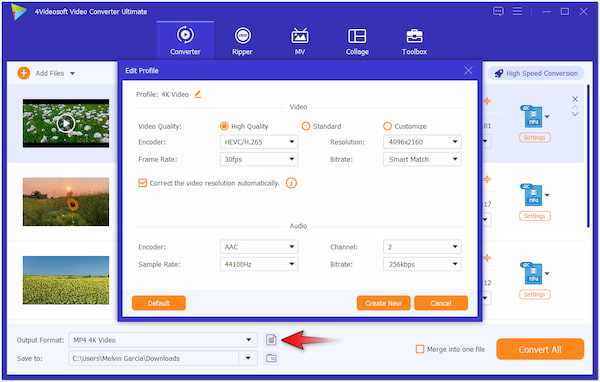Enable Merge into one file checkbox
This screenshot has width=600, height=382.
point(420,349)
